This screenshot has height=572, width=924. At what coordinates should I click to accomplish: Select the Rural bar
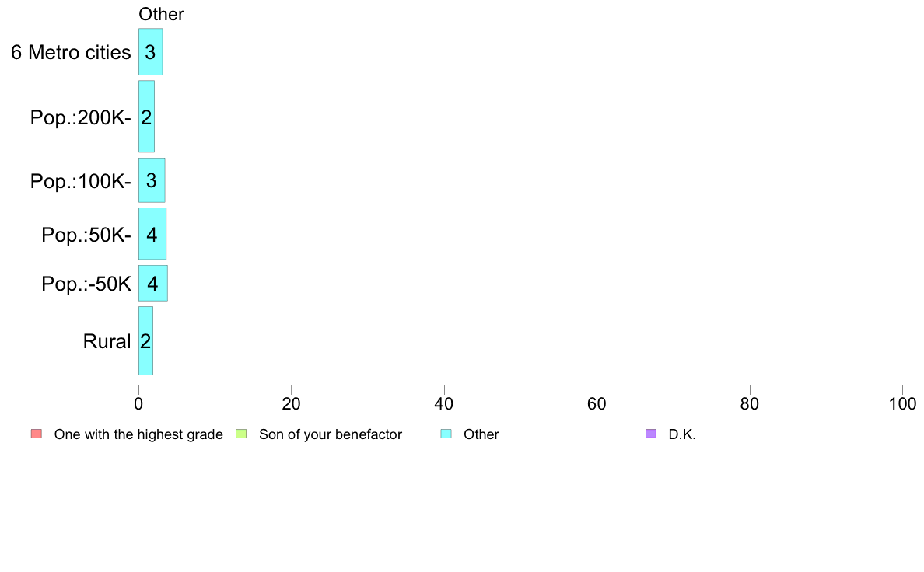(x=145, y=340)
